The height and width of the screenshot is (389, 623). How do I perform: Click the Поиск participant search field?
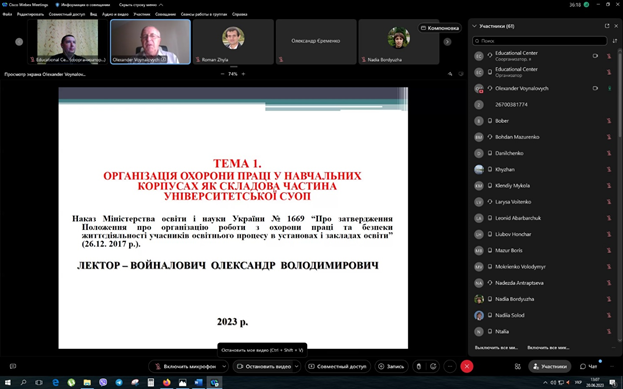point(540,41)
